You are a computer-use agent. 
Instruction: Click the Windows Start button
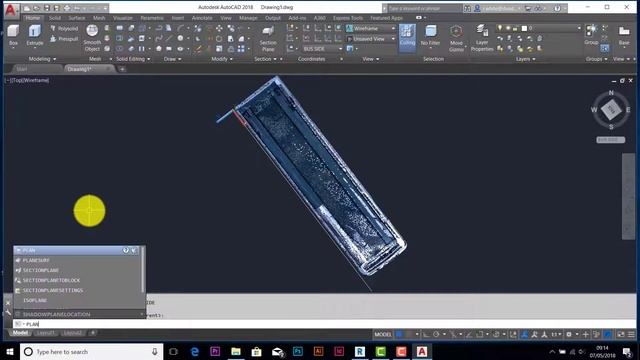point(10,351)
